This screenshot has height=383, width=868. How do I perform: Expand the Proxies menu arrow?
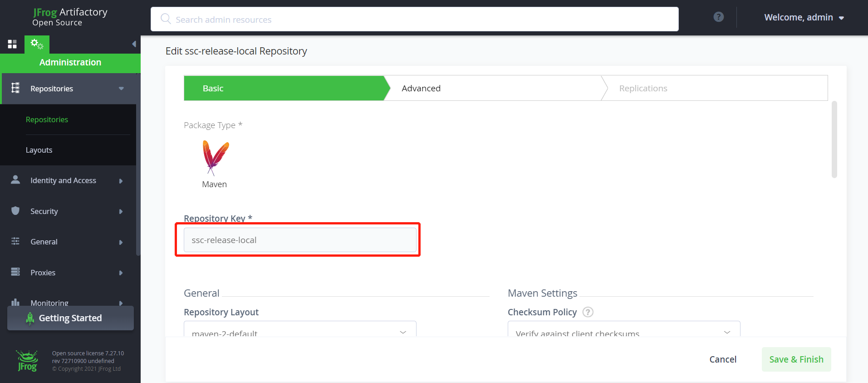[121, 273]
